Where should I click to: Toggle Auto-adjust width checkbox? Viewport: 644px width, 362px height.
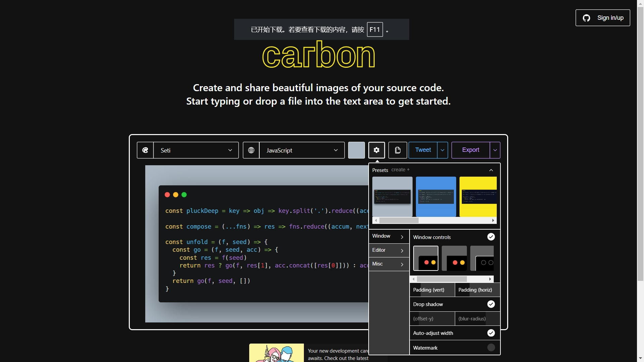pos(491,333)
